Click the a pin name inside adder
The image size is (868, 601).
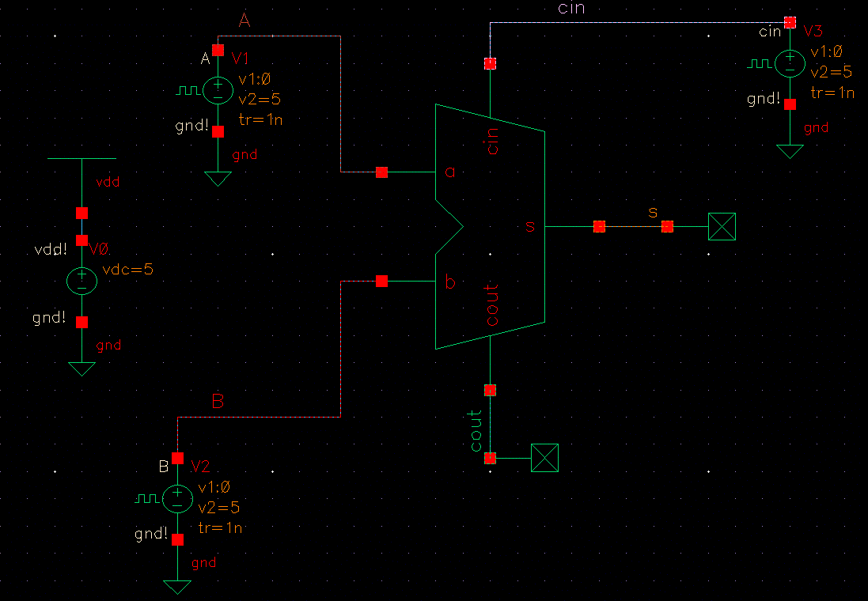450,172
